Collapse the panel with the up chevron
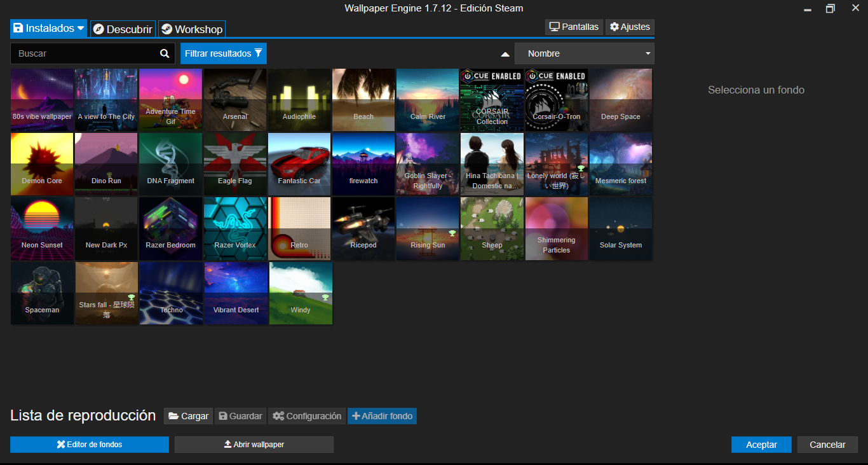This screenshot has height=465, width=868. click(505, 53)
